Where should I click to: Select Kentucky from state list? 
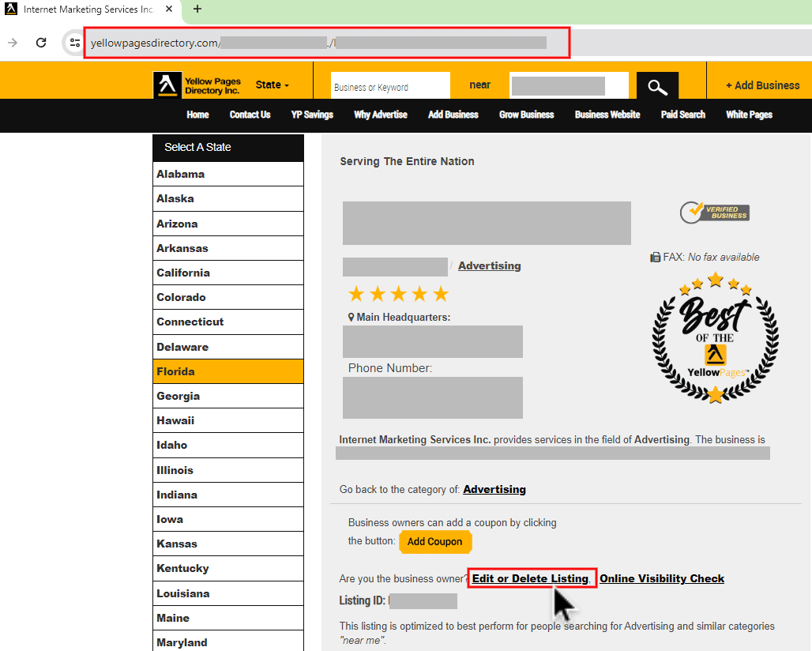[x=228, y=569]
